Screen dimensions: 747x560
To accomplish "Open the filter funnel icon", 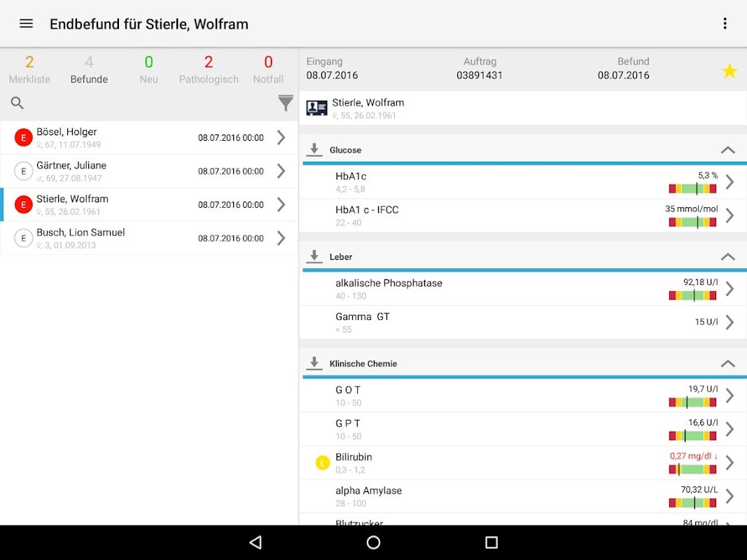I will tap(286, 102).
